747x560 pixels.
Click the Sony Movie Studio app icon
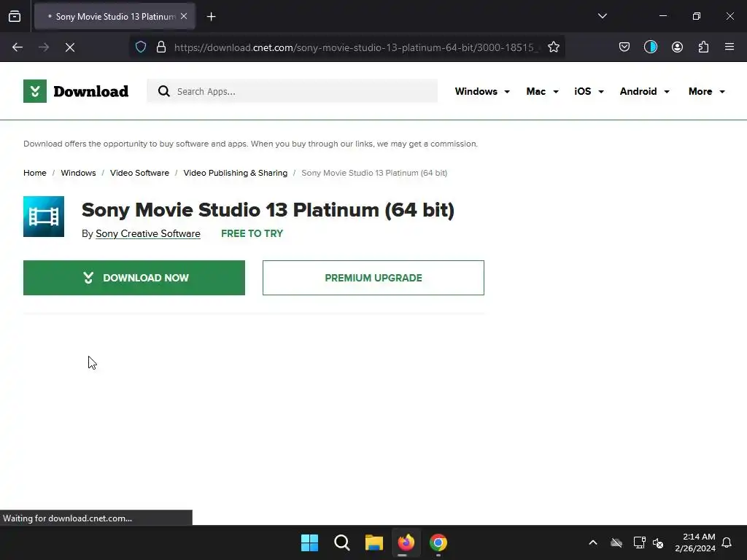[x=44, y=217]
